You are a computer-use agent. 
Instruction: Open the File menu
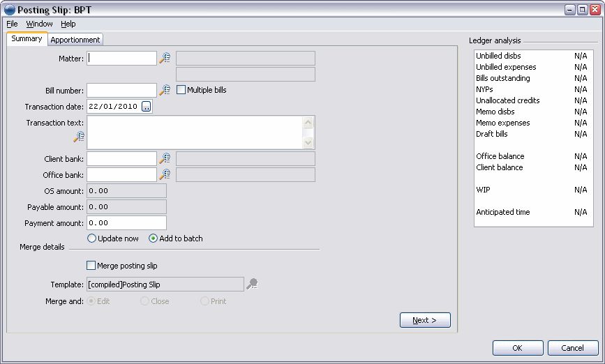(x=12, y=24)
